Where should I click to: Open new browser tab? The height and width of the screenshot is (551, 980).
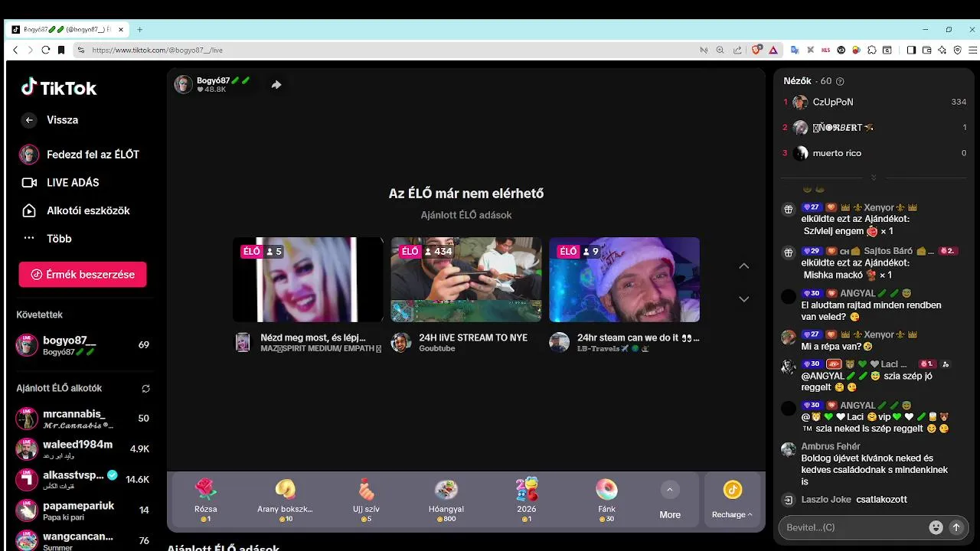139,30
